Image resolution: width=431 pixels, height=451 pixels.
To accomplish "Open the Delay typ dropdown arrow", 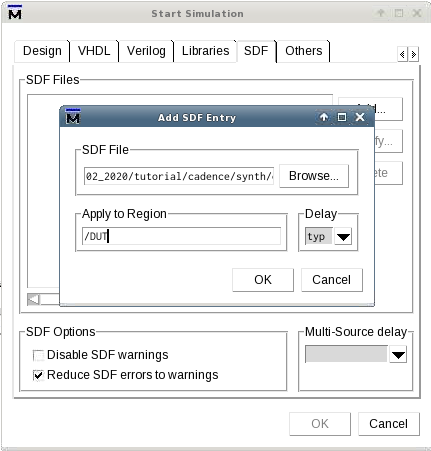I will pyautogui.click(x=343, y=237).
